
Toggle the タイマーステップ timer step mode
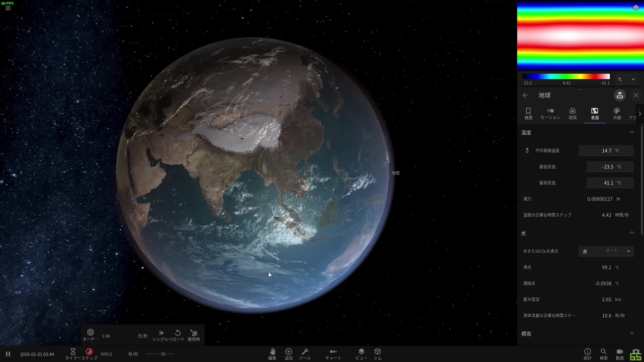[89, 352]
